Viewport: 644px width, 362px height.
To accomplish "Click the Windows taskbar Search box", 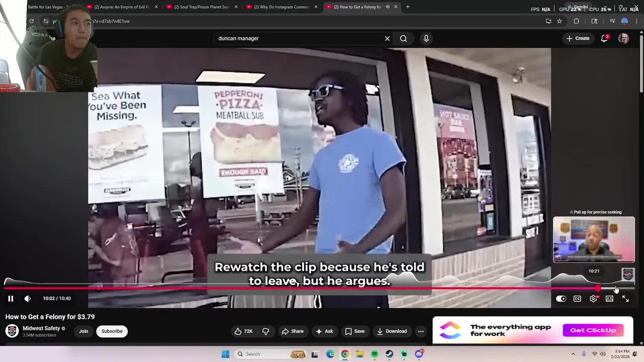I will pyautogui.click(x=271, y=354).
